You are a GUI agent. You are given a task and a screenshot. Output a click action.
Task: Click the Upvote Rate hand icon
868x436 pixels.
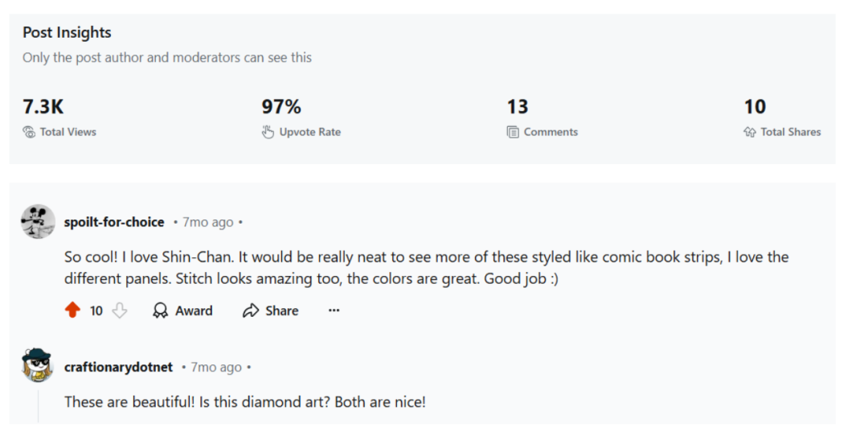point(268,132)
